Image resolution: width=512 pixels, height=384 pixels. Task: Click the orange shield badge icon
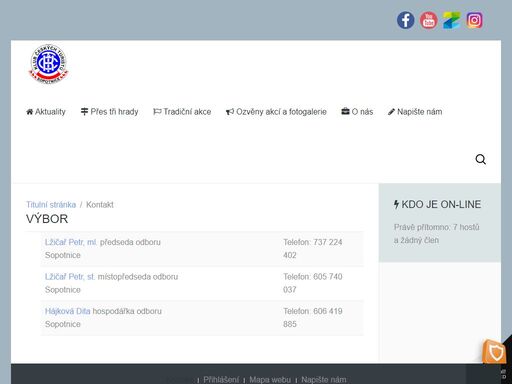(494, 351)
